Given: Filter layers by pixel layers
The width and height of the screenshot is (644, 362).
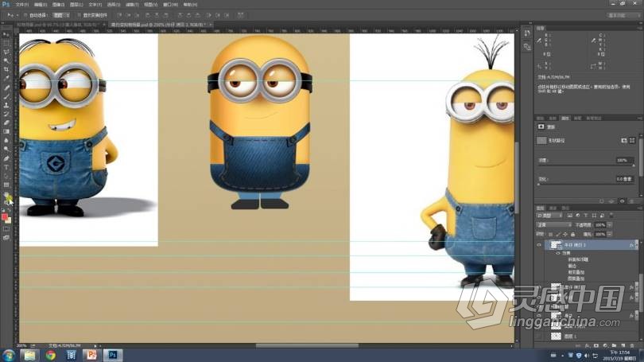Looking at the screenshot, I should 570,216.
